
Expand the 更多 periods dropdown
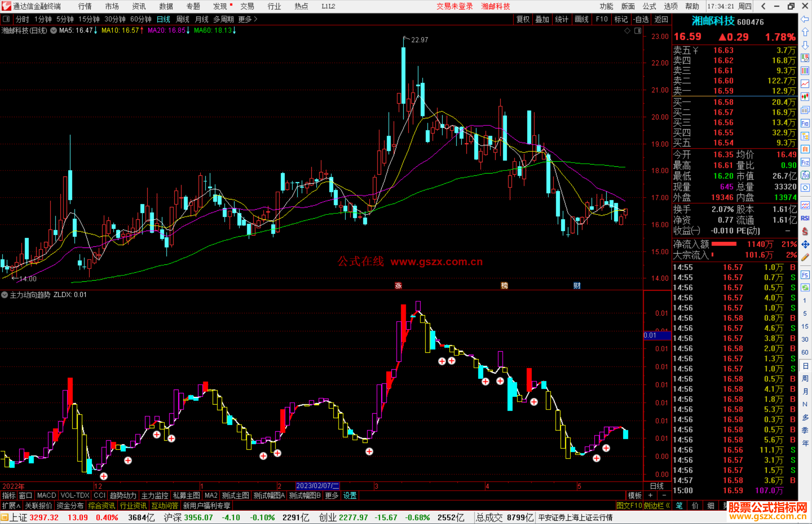(248, 19)
